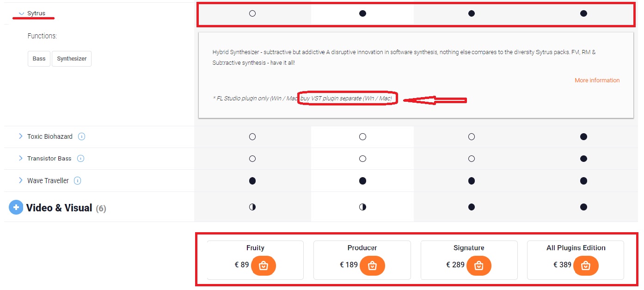644x290 pixels.
Task: Click the Producer edition cart icon
Action: (372, 265)
